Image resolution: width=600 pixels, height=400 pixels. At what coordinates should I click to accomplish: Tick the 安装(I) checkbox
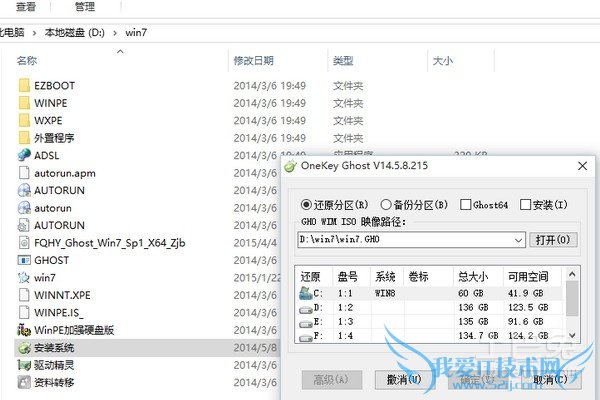[x=525, y=205]
